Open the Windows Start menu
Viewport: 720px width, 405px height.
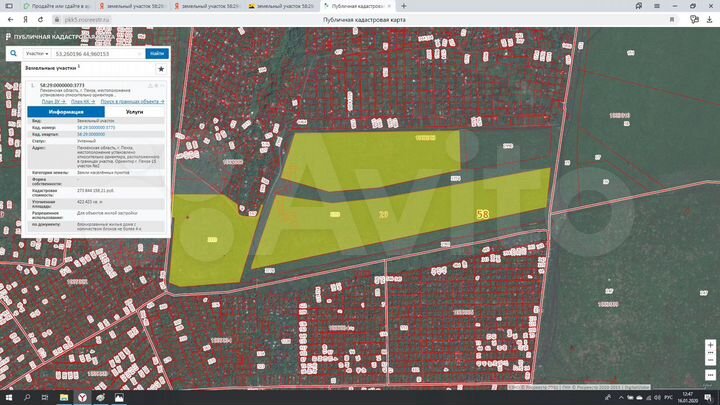point(8,397)
